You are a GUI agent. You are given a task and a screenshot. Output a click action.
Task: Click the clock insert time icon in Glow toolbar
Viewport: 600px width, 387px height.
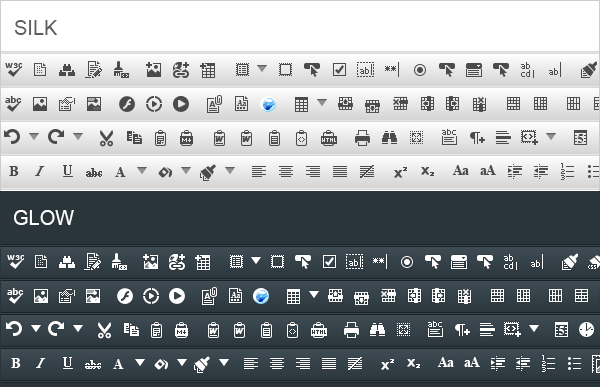(x=586, y=330)
